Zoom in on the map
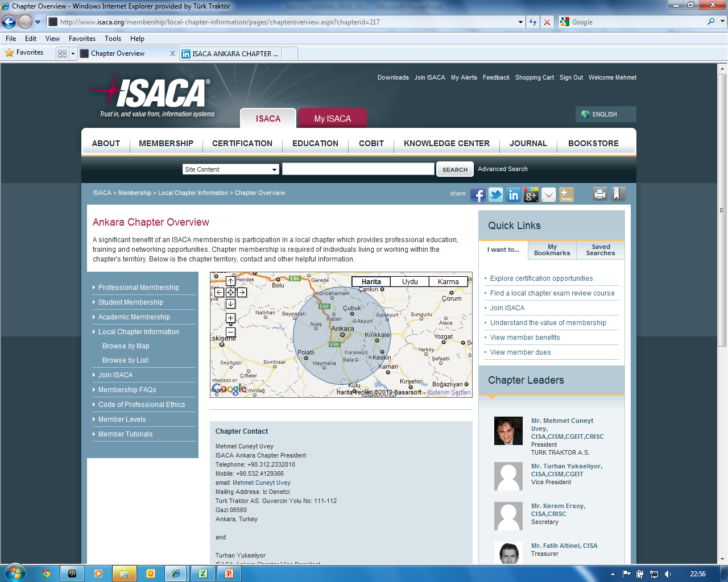This screenshot has height=582, width=728. [230, 318]
